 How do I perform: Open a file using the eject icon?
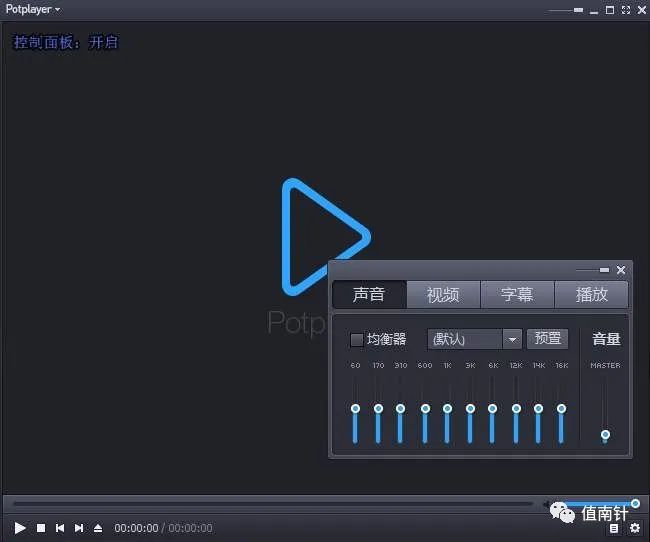pos(98,528)
